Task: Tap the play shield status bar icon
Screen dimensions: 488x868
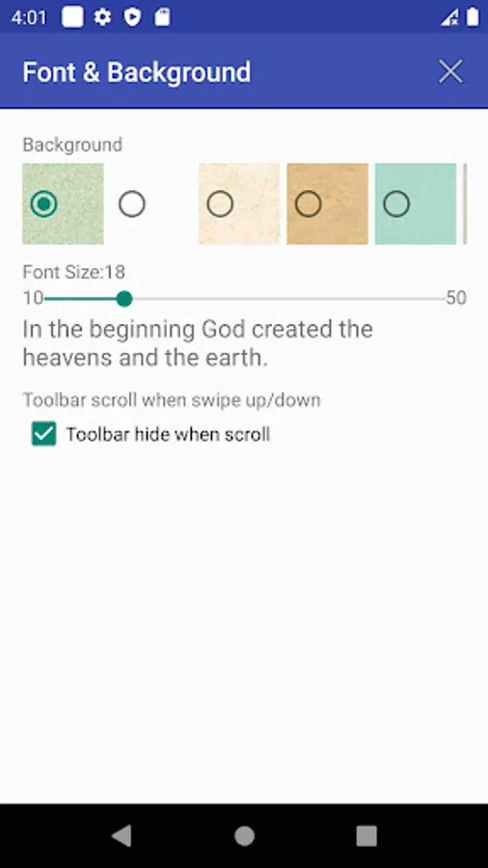Action: (x=132, y=17)
